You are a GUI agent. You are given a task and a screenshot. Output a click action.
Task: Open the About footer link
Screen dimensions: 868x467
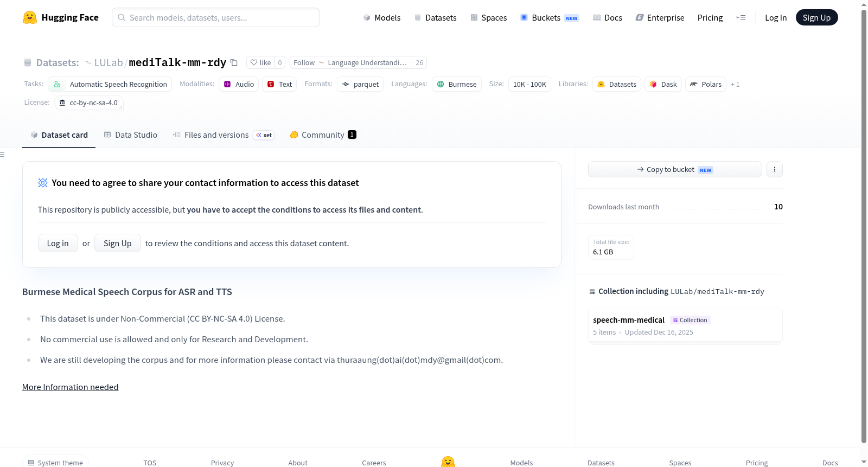(298, 463)
